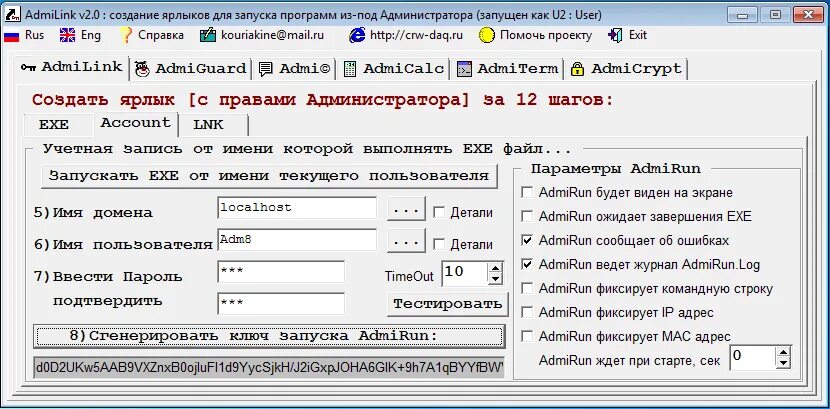This screenshot has width=830, height=409.
Task: Click Сгенерировать ключ запуска AdmiRun button
Action: click(269, 336)
